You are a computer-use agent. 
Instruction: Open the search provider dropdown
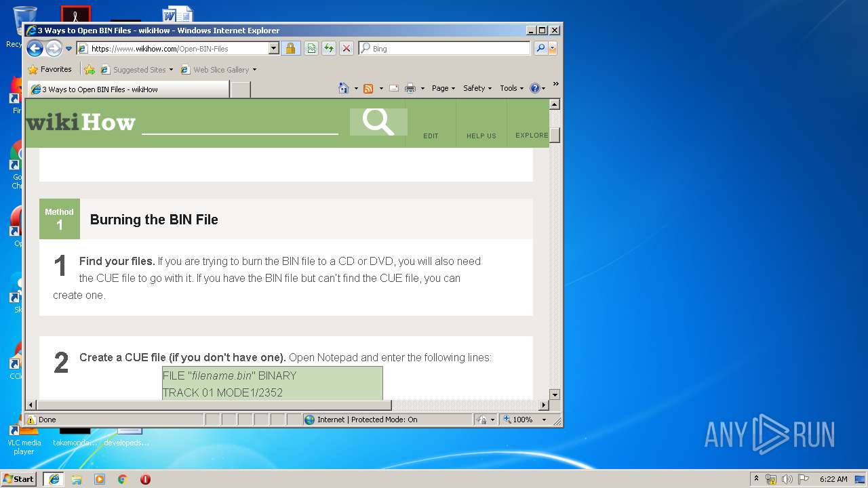553,49
